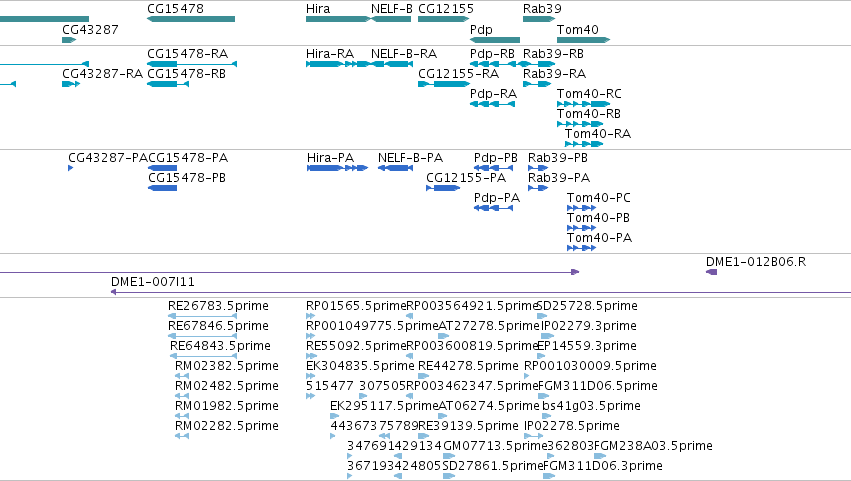Click the 443673 EST label
The width and height of the screenshot is (851, 481).
[x=353, y=426]
